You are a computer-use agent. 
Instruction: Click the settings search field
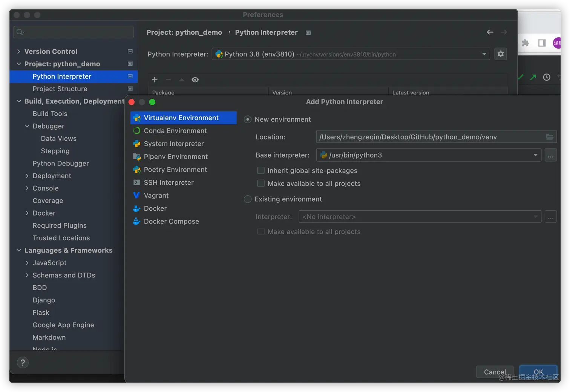tap(74, 32)
